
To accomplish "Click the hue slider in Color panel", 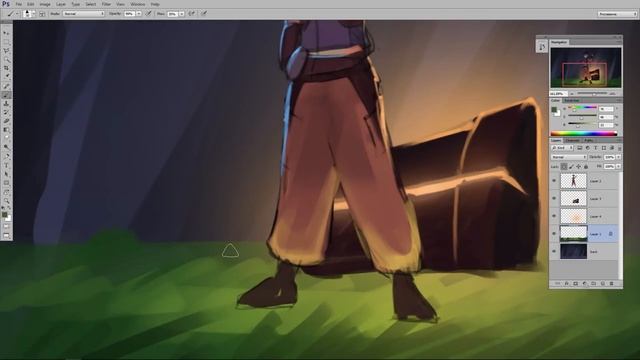I will (583, 108).
